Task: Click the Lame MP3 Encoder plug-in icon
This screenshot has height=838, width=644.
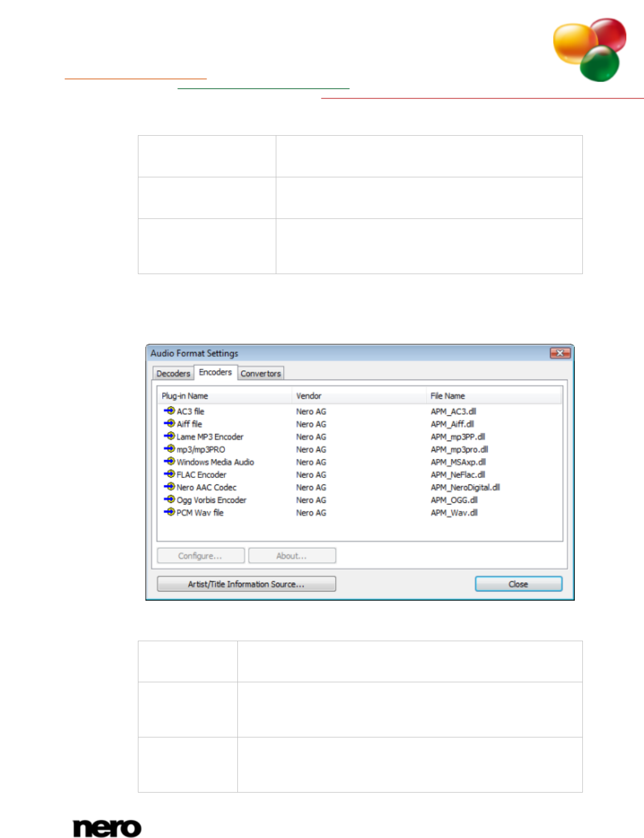Action: coord(169,436)
